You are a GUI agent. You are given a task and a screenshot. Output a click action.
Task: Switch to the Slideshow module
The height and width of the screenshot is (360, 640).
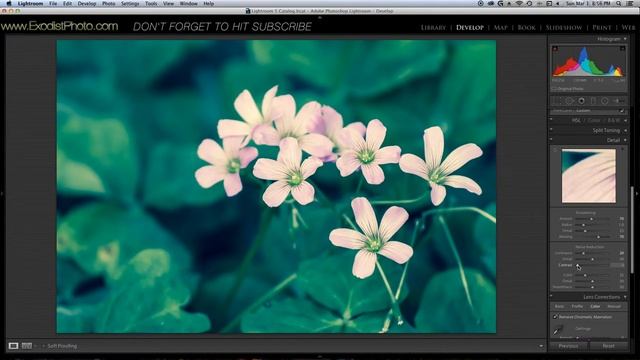click(x=564, y=27)
